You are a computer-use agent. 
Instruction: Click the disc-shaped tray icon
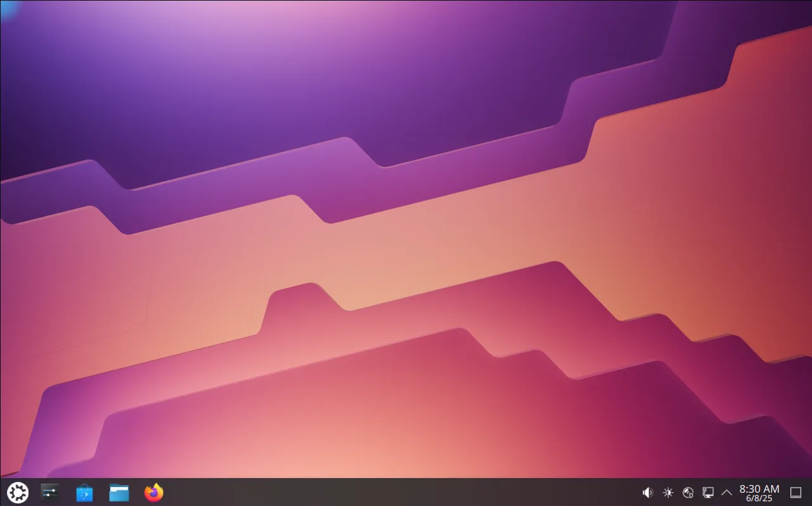coord(688,492)
